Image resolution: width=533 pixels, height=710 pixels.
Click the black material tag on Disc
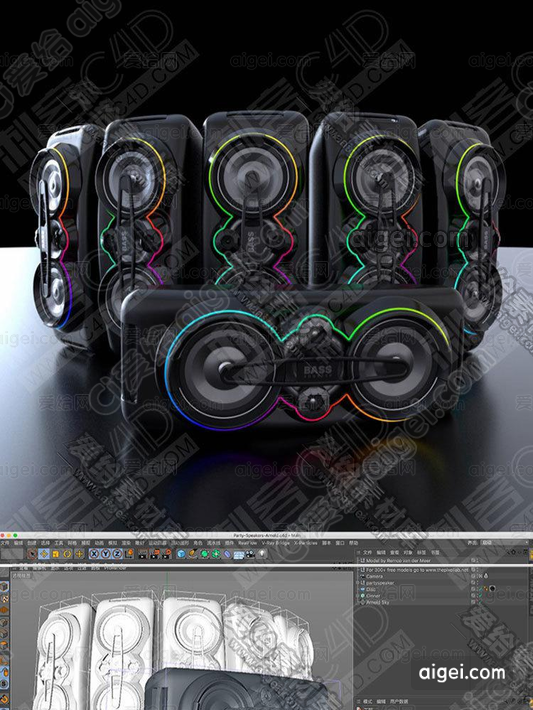pos(492,589)
